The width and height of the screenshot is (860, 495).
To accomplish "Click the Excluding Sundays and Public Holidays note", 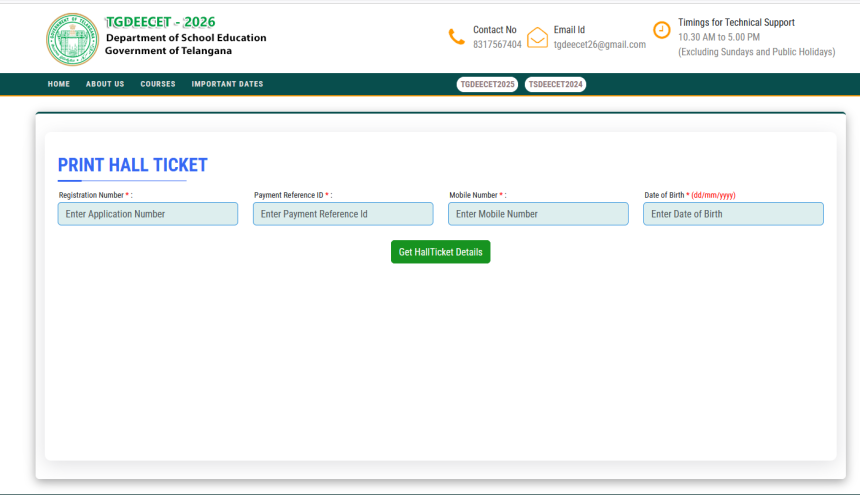I will click(x=756, y=52).
